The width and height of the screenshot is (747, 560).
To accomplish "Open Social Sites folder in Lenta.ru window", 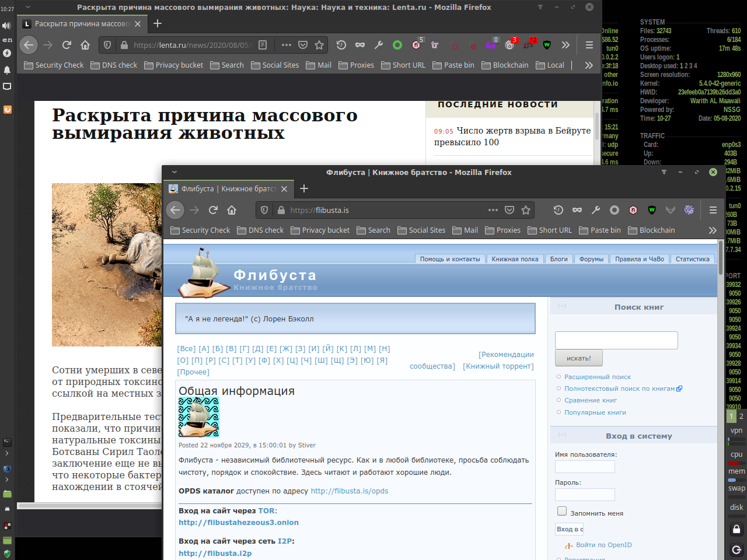I will (x=275, y=65).
